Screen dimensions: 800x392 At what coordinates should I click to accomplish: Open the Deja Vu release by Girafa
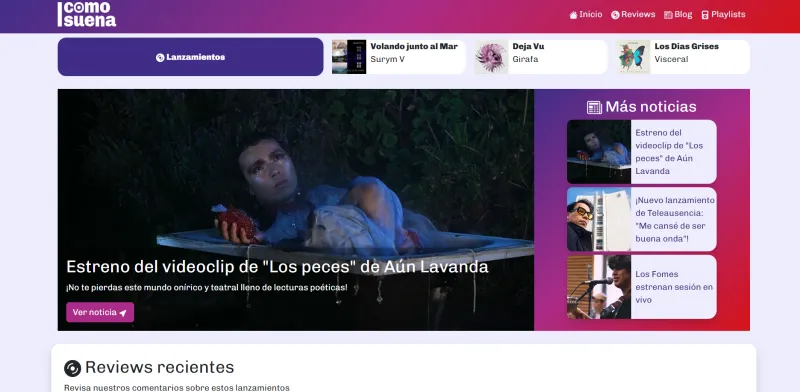pyautogui.click(x=541, y=57)
